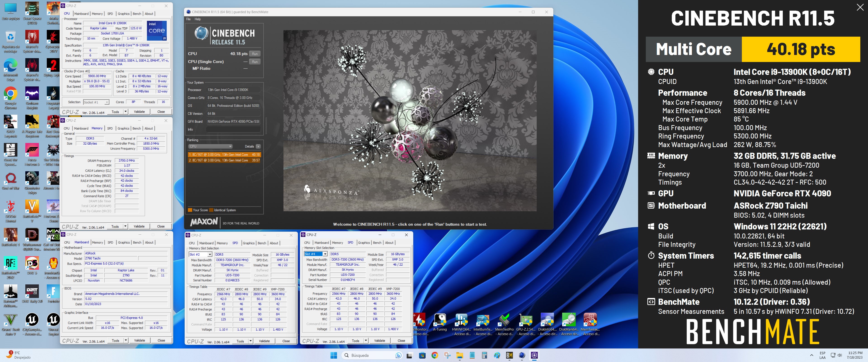The image size is (868, 362).
Task: Expand the hidden system tray icons chevron
Action: coord(811,355)
